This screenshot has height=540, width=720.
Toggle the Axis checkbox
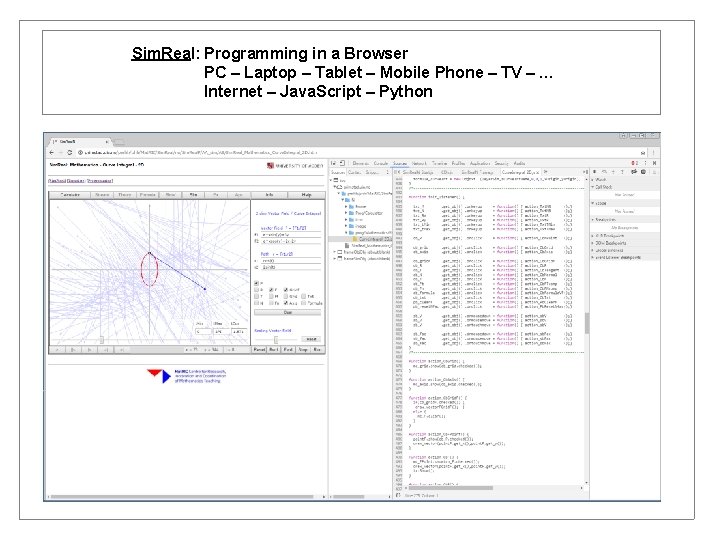[286, 303]
